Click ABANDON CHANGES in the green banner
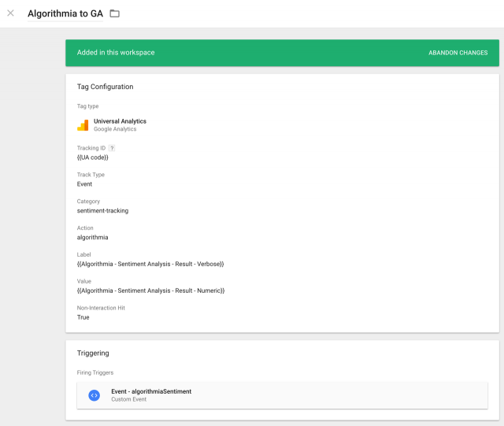The height and width of the screenshot is (426, 504). 458,53
